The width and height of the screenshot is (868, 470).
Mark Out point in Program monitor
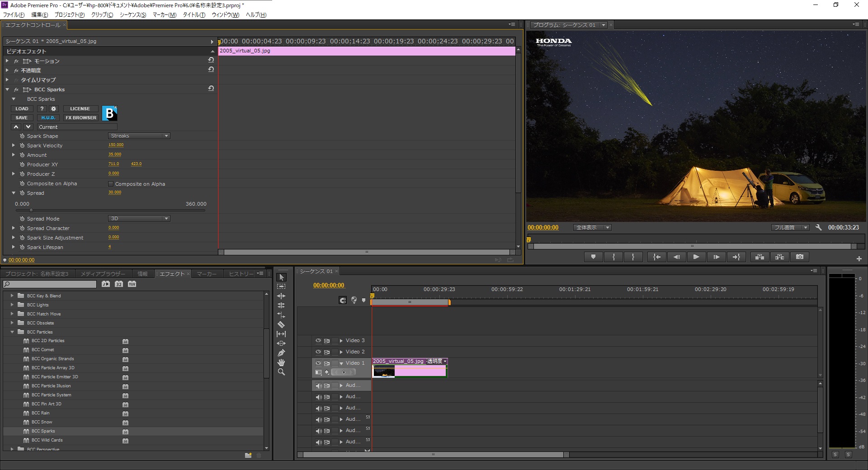coord(633,257)
